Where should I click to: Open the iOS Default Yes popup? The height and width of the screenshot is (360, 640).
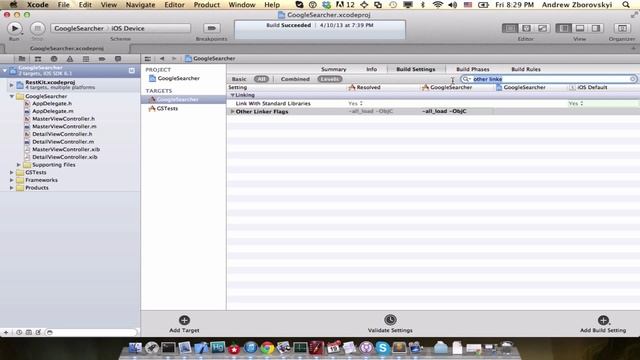(576, 103)
